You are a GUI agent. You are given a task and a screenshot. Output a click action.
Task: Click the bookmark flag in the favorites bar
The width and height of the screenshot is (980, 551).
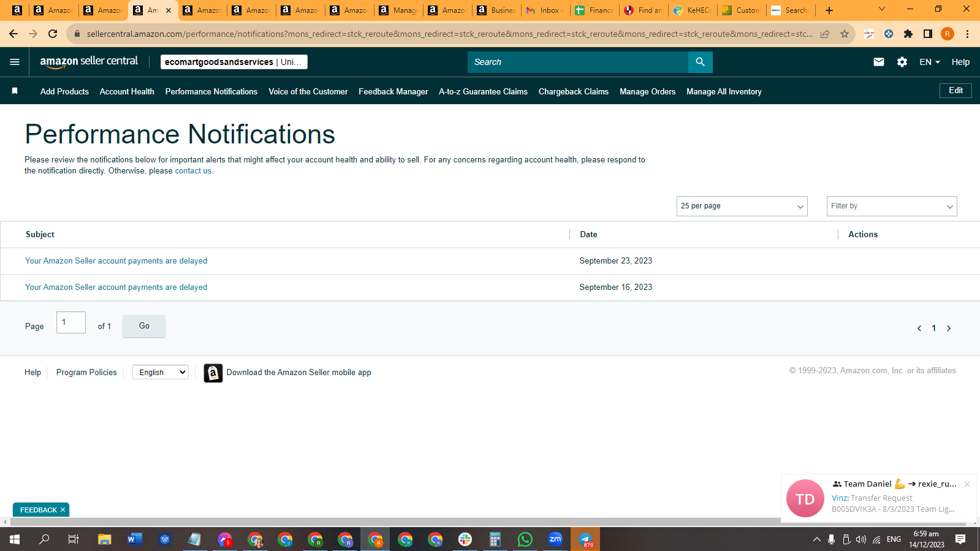(15, 91)
